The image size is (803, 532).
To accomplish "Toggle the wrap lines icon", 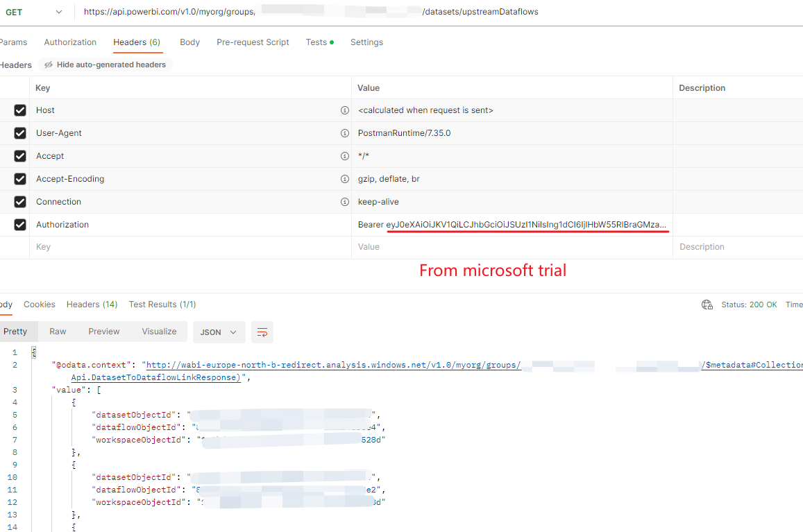I will [x=262, y=332].
